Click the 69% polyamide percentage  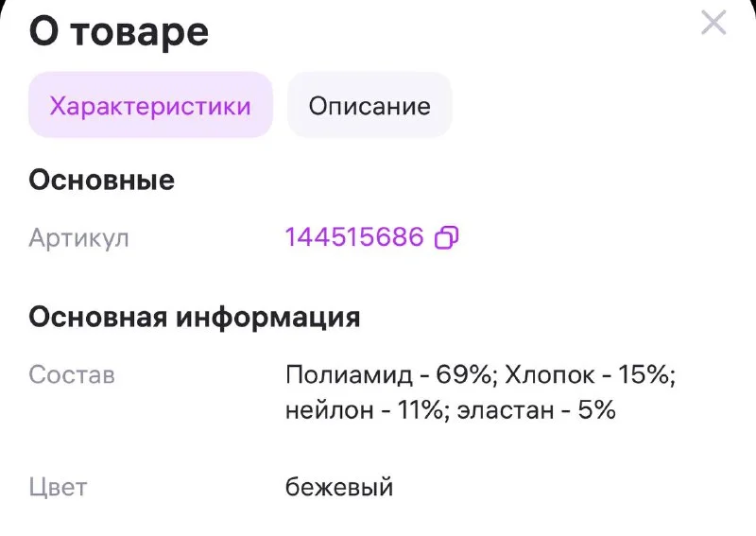pyautogui.click(x=466, y=375)
